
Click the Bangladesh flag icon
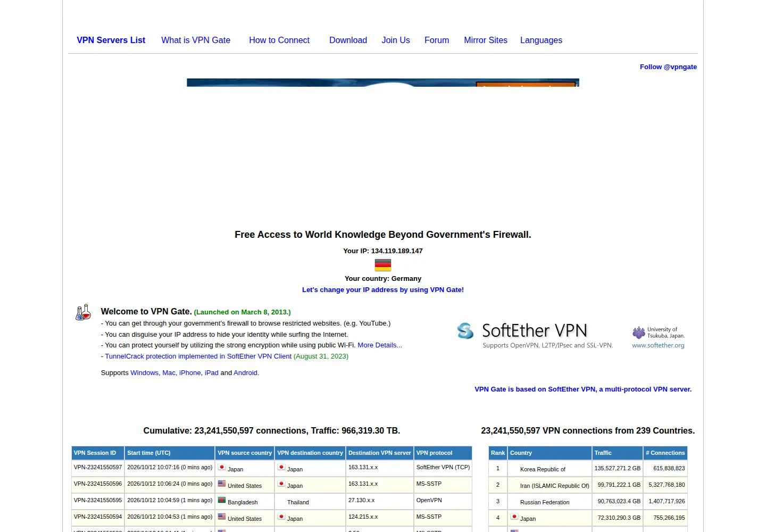point(222,500)
